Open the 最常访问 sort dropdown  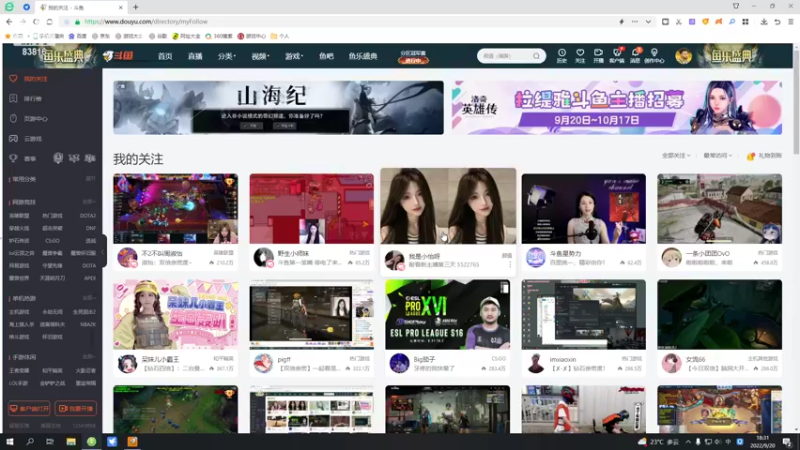coord(717,156)
